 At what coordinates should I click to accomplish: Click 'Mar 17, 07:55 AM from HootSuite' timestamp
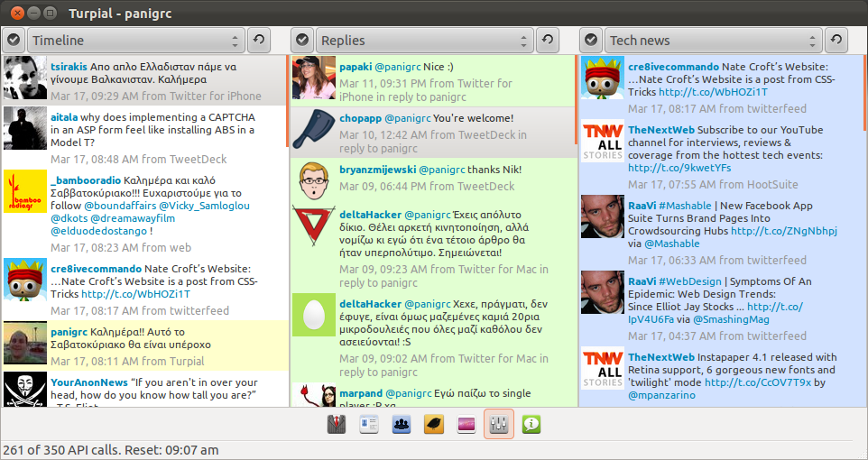click(713, 184)
